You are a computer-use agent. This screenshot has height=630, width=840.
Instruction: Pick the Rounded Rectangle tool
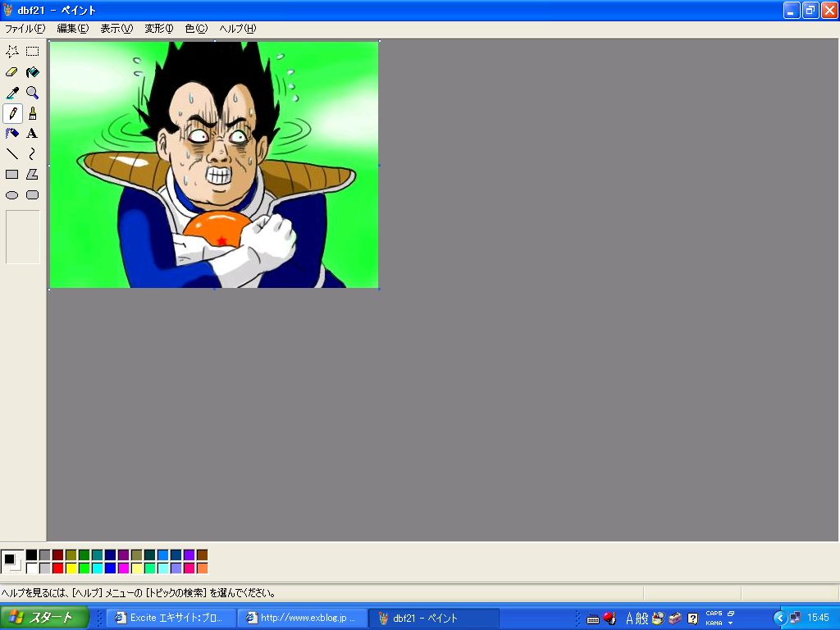[33, 195]
